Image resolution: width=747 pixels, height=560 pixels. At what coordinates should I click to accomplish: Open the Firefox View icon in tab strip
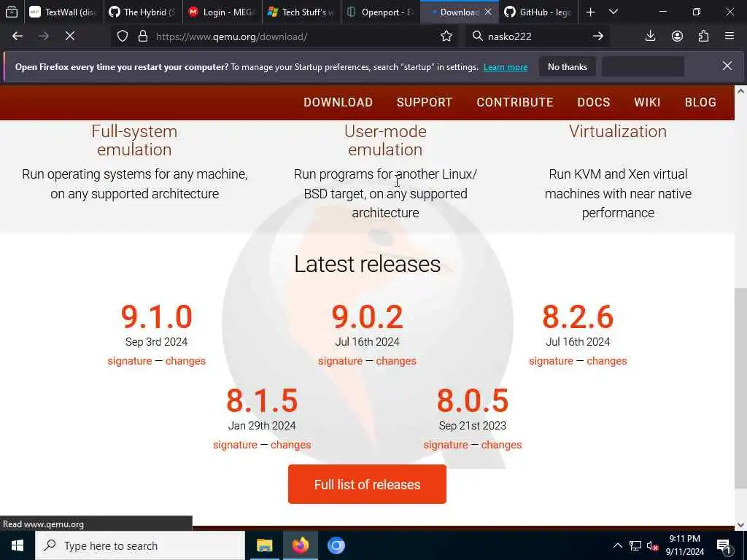point(12,12)
